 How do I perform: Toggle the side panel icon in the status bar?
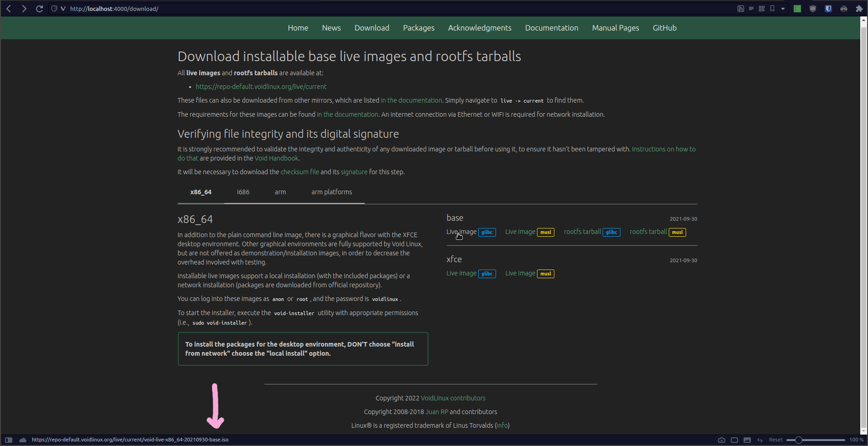point(9,440)
